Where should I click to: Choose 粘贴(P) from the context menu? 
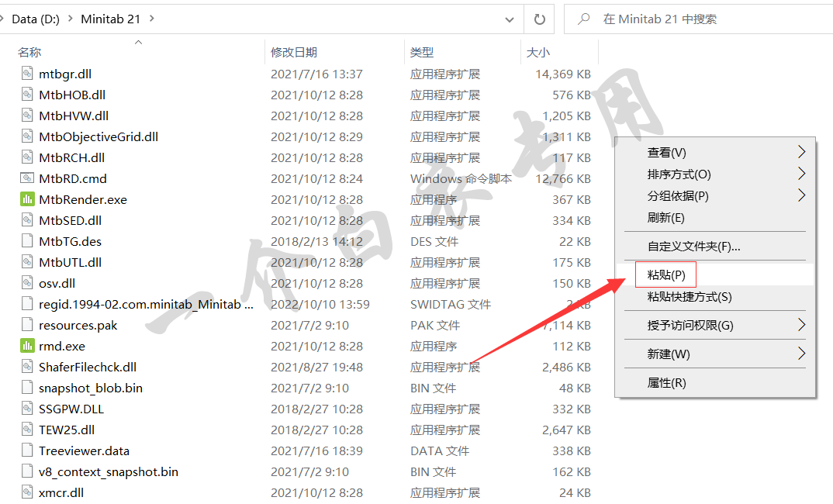tap(666, 275)
